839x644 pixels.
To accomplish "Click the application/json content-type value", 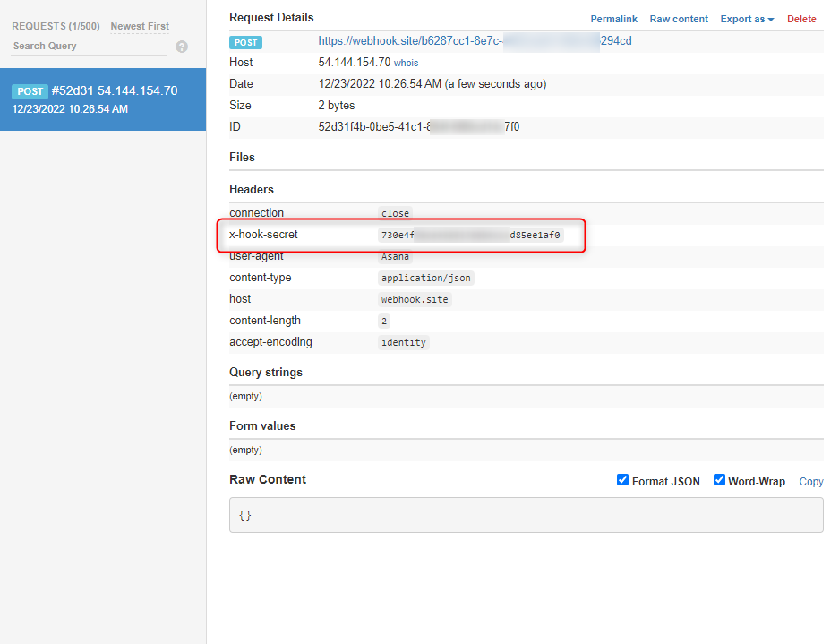I will click(426, 278).
